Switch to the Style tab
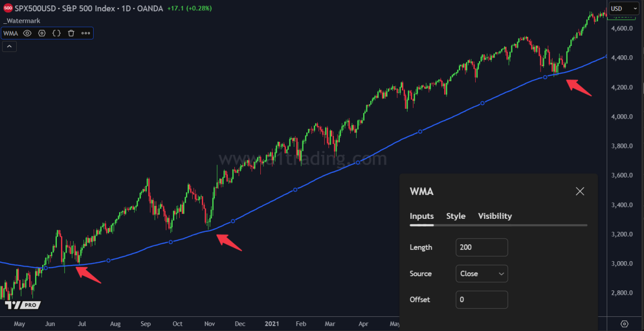The height and width of the screenshot is (331, 644). click(x=455, y=216)
